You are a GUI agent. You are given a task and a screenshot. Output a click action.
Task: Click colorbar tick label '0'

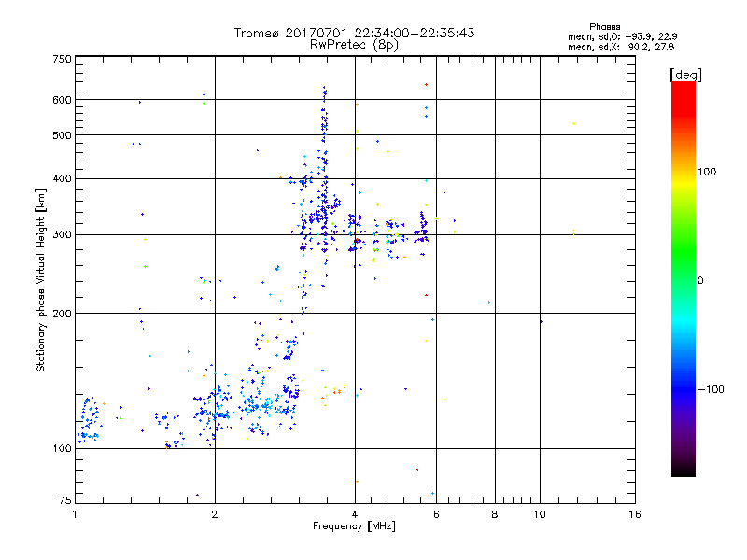tap(700, 281)
